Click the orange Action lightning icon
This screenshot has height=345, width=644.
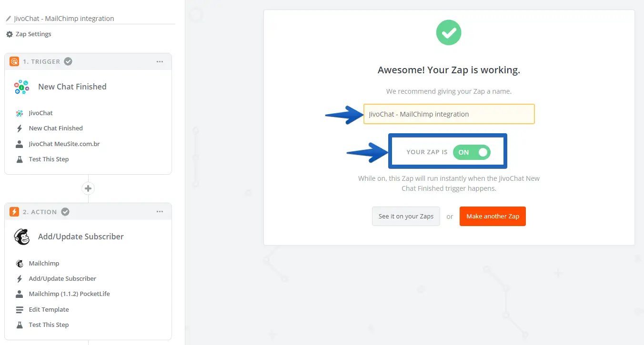coord(14,212)
